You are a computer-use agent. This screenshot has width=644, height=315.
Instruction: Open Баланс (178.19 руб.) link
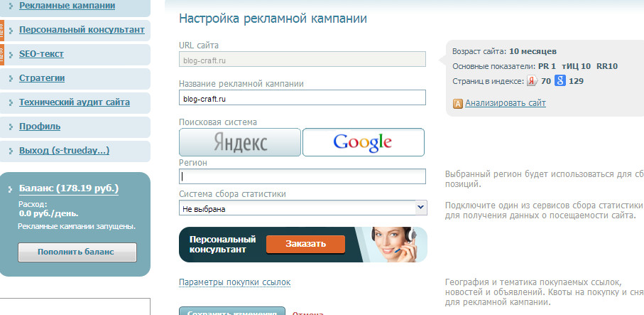click(x=69, y=188)
